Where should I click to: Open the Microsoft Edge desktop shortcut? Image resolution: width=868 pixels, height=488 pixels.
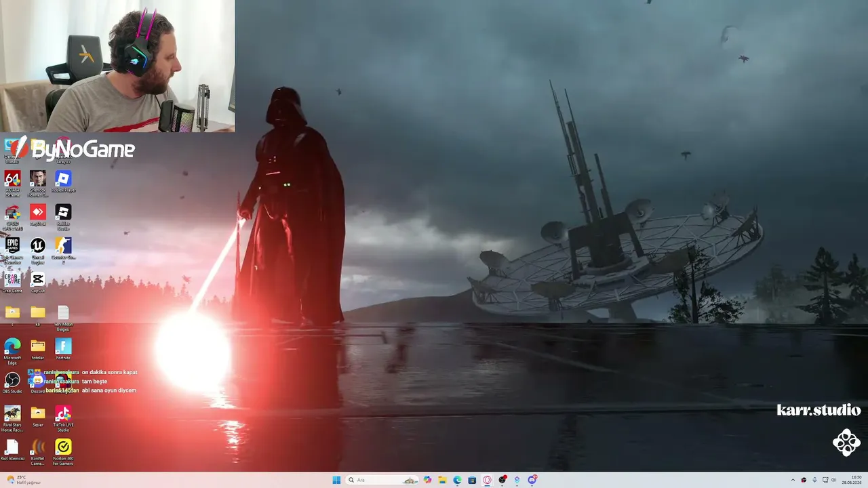(12, 350)
